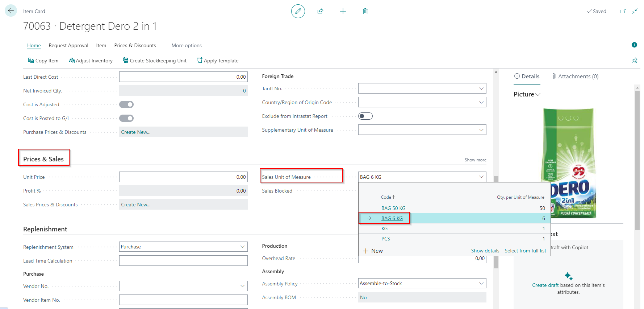Open Request Approval menu
Image resolution: width=644 pixels, height=309 pixels.
pos(68,45)
